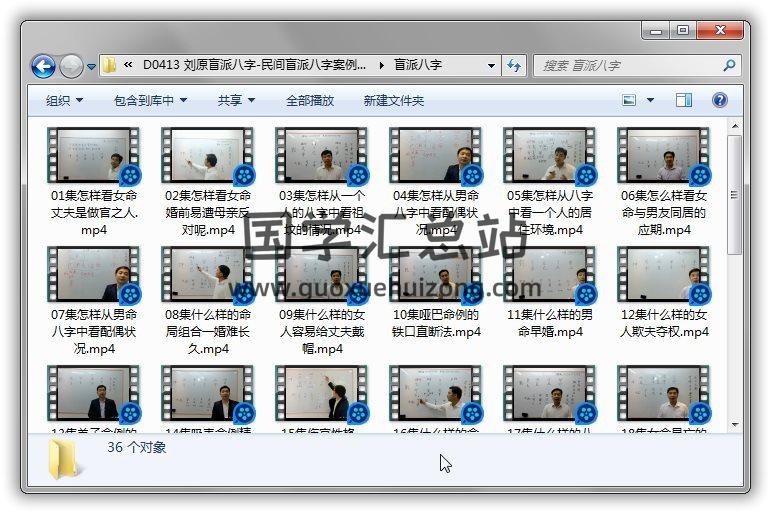Select the 09集什么样的女人容易给丈夫戴帽 thumbnail

click(322, 274)
